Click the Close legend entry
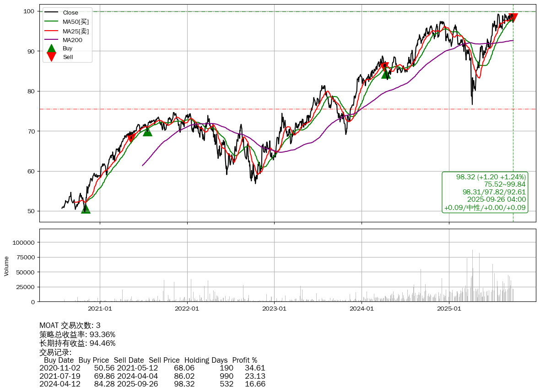 [x=70, y=12]
